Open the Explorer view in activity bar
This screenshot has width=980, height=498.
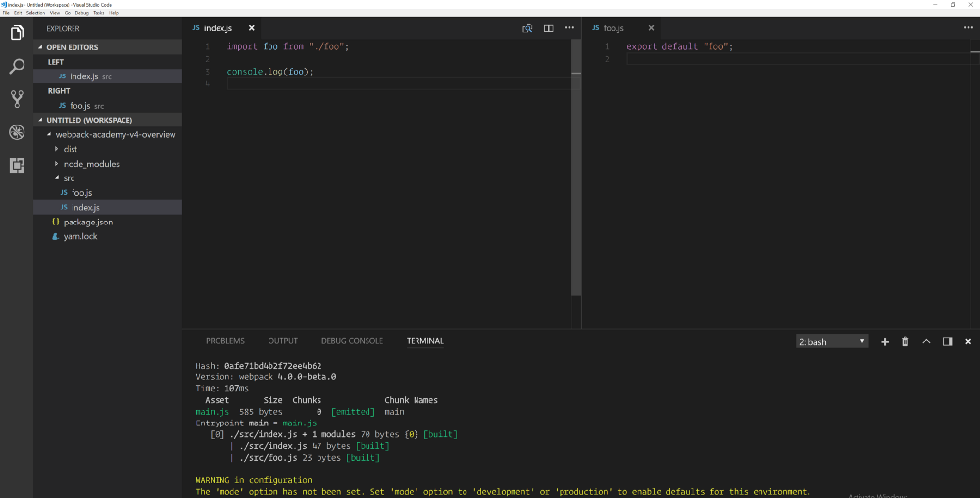17,32
